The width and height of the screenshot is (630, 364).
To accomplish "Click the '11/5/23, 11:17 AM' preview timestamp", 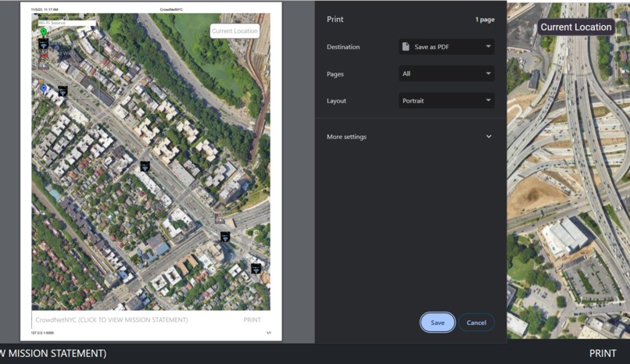I will (x=45, y=9).
